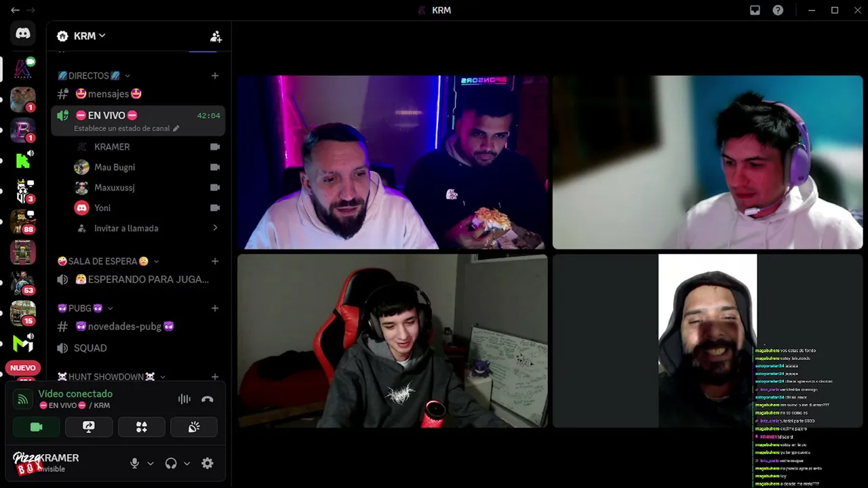Open the purple B logo server
This screenshot has width=868, height=488.
click(x=23, y=130)
